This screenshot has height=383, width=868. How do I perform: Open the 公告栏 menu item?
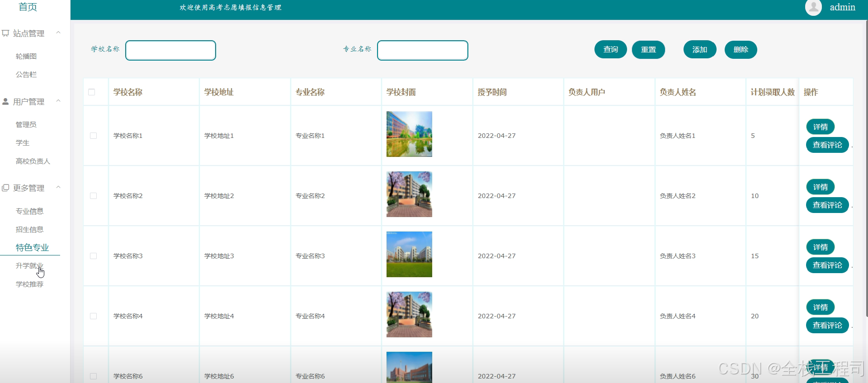tap(26, 75)
